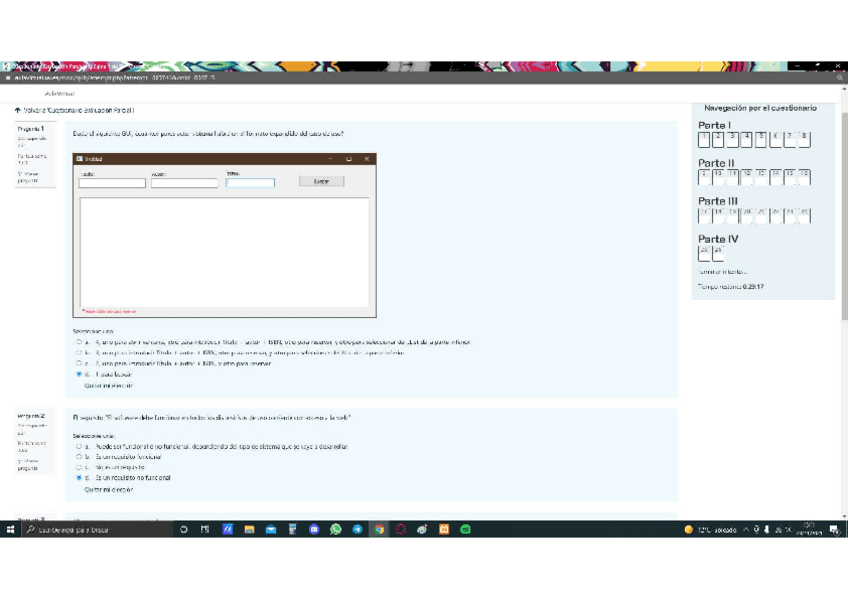Click the taskbar clock and date
This screenshot has height=599, width=848.
pyautogui.click(x=809, y=529)
